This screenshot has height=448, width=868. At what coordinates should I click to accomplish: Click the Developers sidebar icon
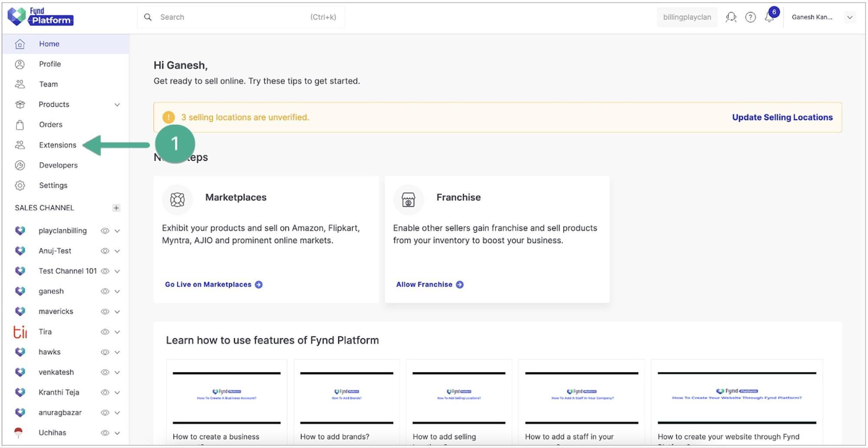(20, 165)
